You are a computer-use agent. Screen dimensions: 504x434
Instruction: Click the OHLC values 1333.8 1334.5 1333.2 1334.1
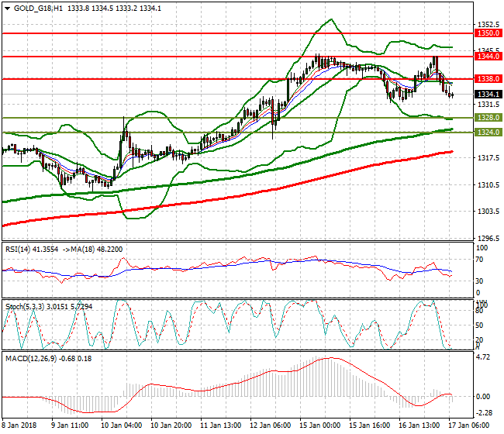coord(115,9)
